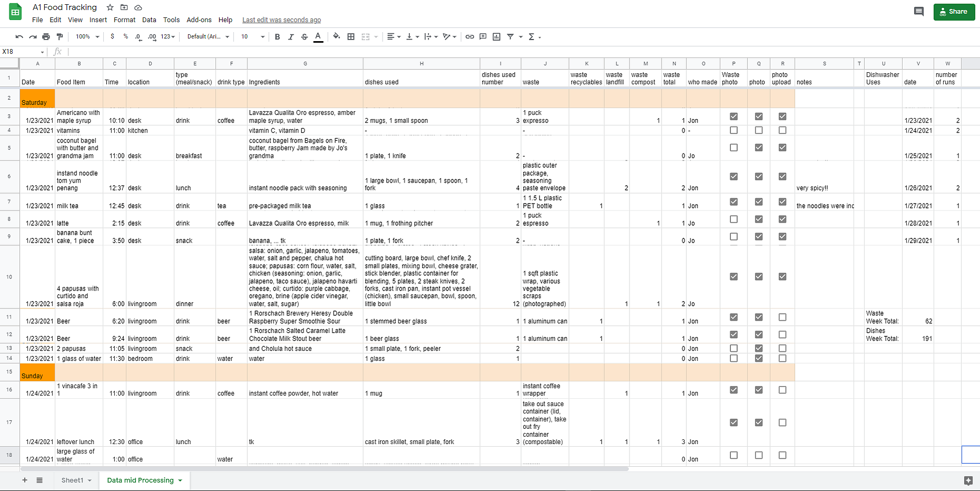The image size is (980, 491).
Task: Toggle photo upload checkbox for leftover lunch row
Action: pos(782,423)
